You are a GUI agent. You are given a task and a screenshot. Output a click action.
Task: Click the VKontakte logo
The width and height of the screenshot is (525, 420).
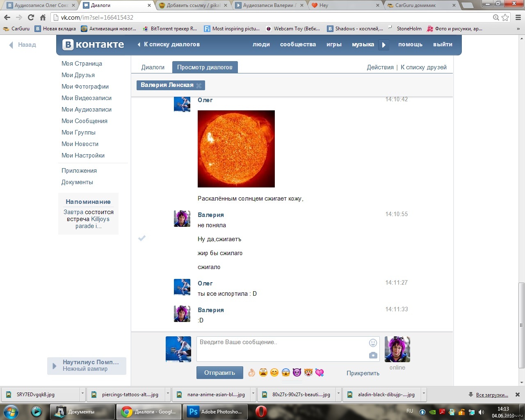pyautogui.click(x=93, y=45)
